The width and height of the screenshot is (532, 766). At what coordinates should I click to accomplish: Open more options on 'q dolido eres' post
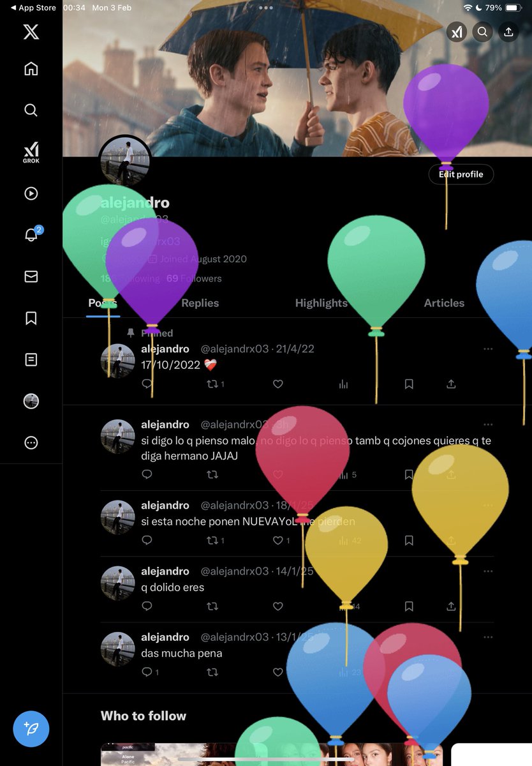click(488, 571)
